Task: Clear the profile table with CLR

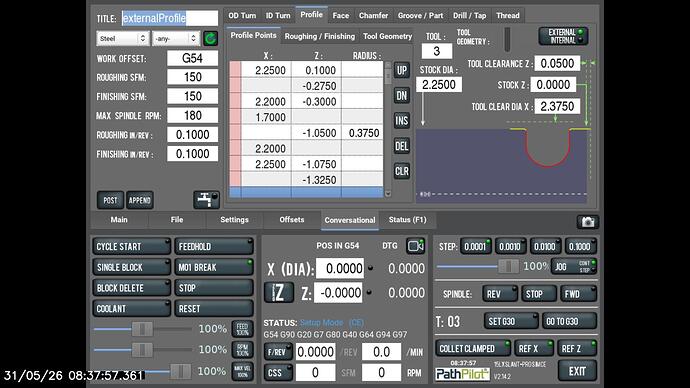Action: tap(401, 171)
